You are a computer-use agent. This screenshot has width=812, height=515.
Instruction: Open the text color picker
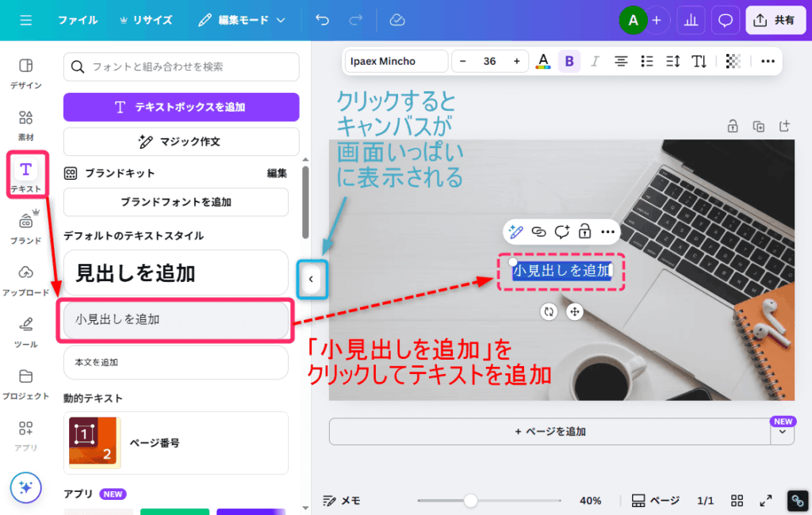tap(542, 61)
